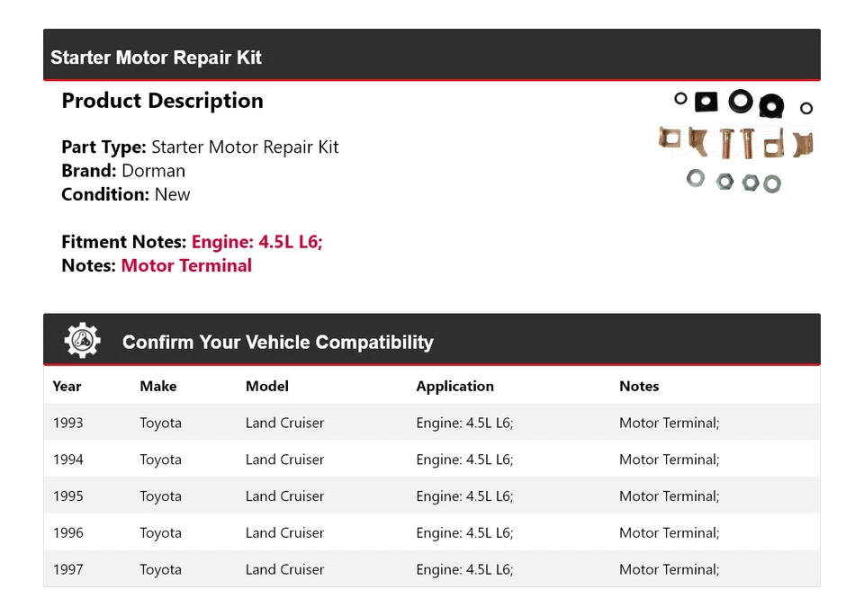This screenshot has height=616, width=864.
Task: Expand the Model column header
Action: pyautogui.click(x=266, y=386)
